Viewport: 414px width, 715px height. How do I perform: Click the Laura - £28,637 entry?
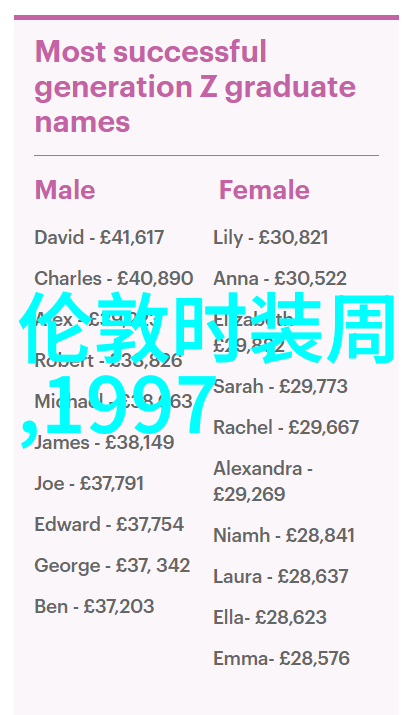coord(281,576)
